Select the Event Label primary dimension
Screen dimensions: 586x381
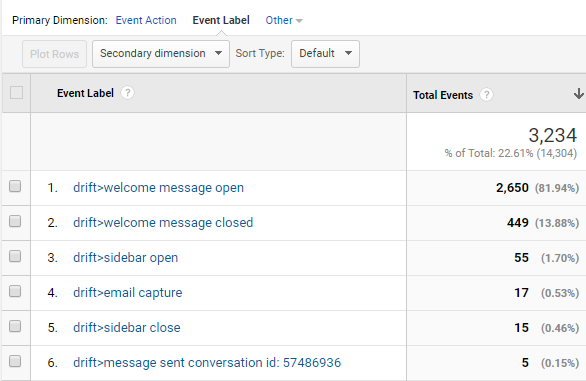(221, 20)
